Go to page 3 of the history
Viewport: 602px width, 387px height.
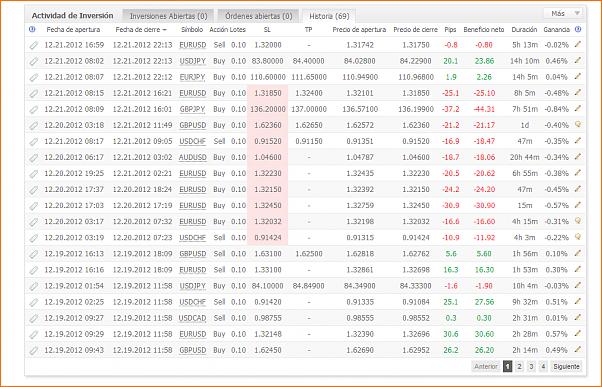point(531,367)
